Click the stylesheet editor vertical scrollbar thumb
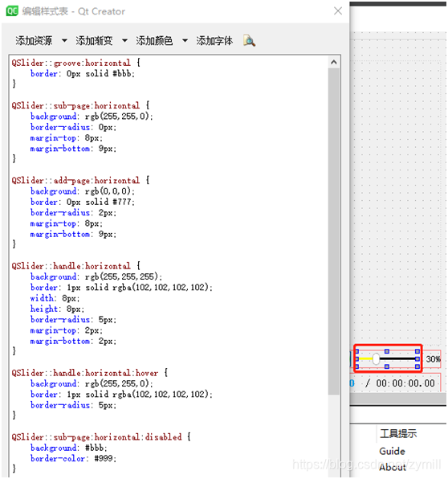This screenshot has width=448, height=479. (334, 231)
